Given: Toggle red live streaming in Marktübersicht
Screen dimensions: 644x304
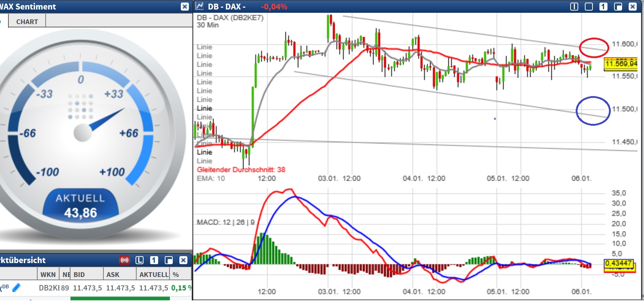Looking at the screenshot, I should click(x=125, y=260).
